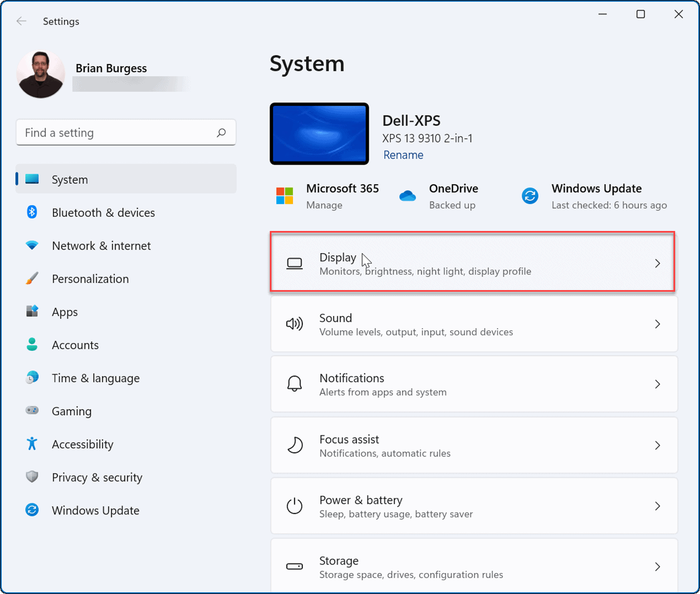Open Power & battery via its chevron

point(657,506)
